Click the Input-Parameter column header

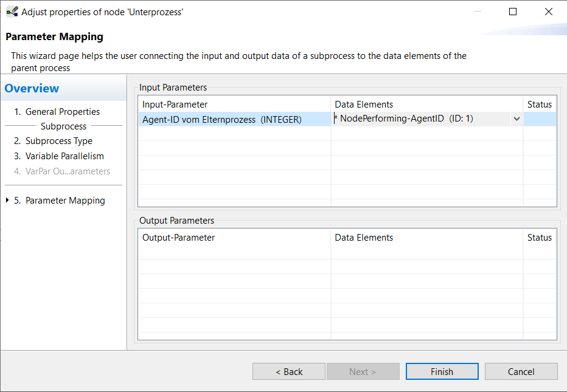tap(175, 105)
